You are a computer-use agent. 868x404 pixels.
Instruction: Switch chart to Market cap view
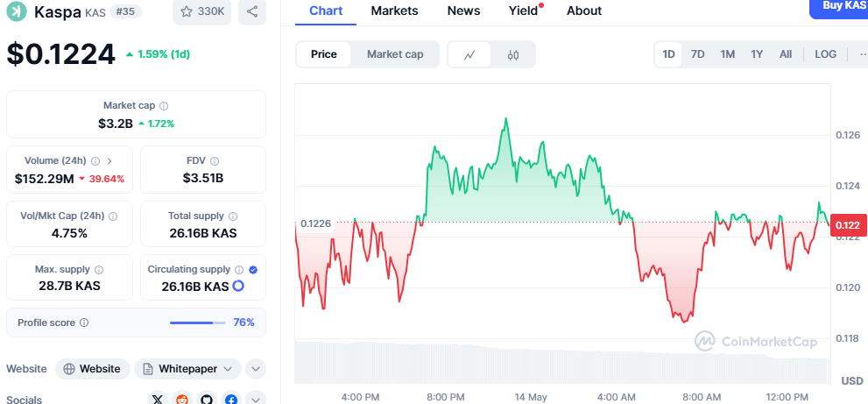(395, 54)
